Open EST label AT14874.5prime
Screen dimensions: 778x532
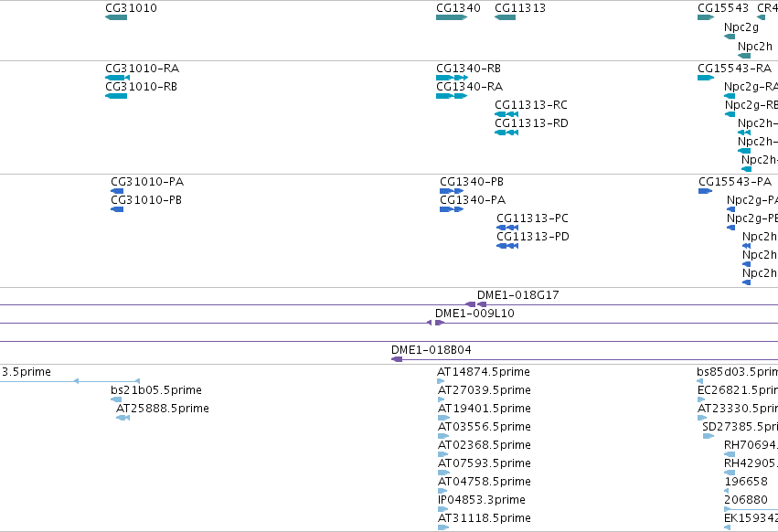[484, 372]
